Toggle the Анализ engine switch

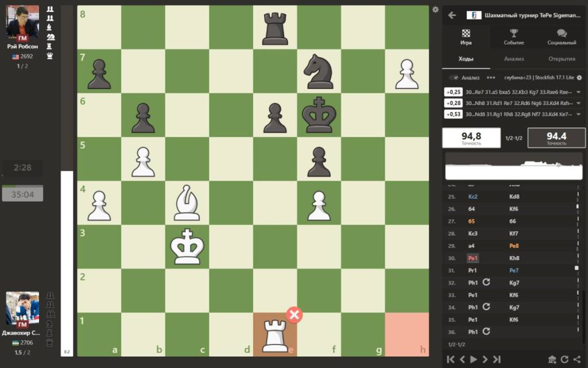454,78
